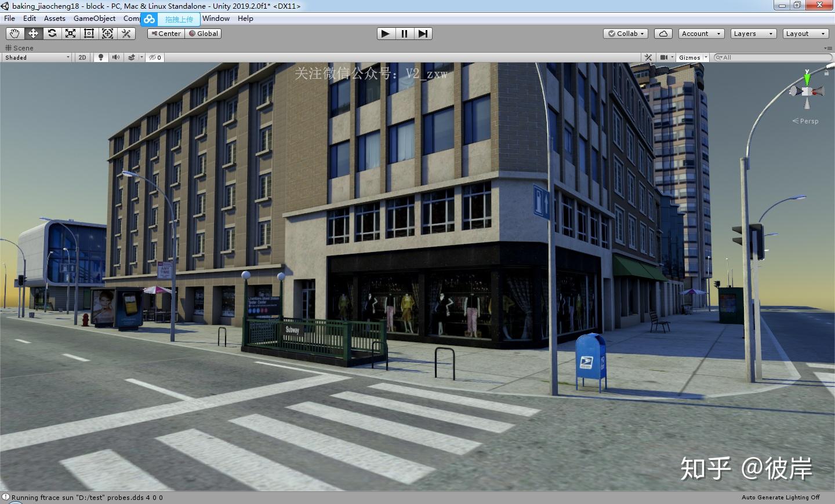The image size is (835, 504).
Task: Expand the scene effects dropdown arrow
Action: 141,57
